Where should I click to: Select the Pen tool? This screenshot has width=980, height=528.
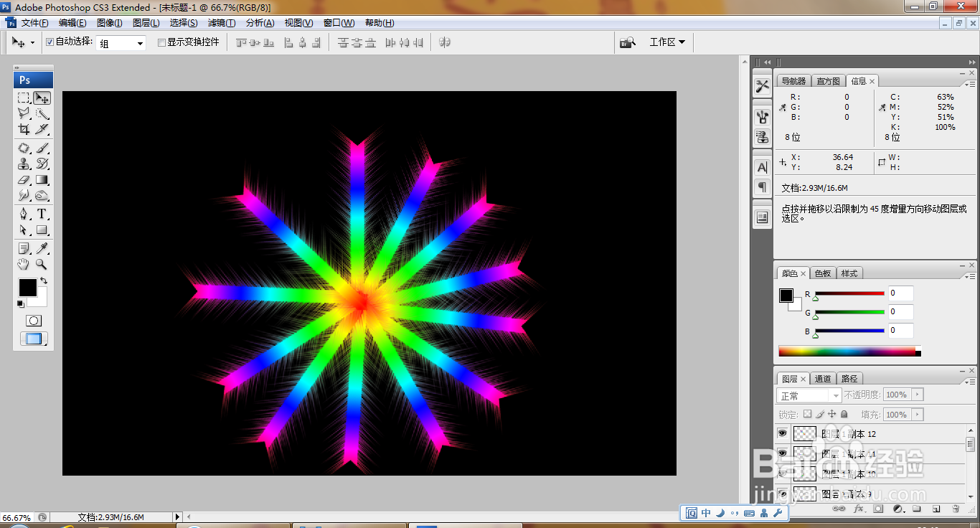(x=24, y=214)
